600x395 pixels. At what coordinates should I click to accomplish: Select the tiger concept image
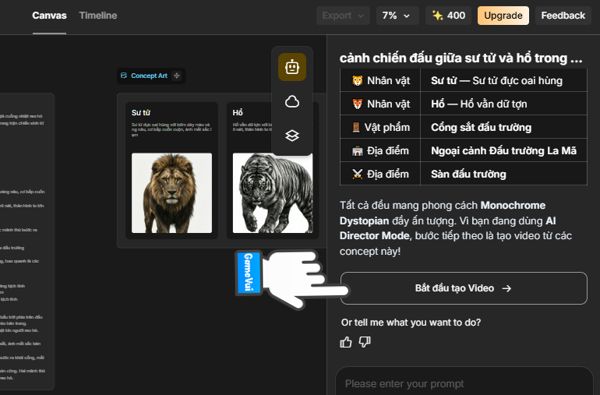272,193
